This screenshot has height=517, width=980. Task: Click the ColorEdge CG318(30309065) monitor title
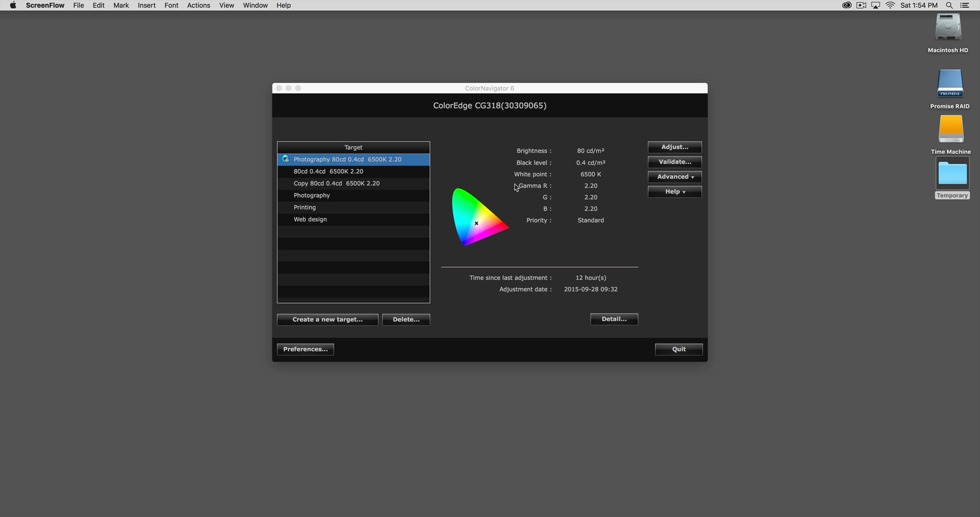point(490,105)
